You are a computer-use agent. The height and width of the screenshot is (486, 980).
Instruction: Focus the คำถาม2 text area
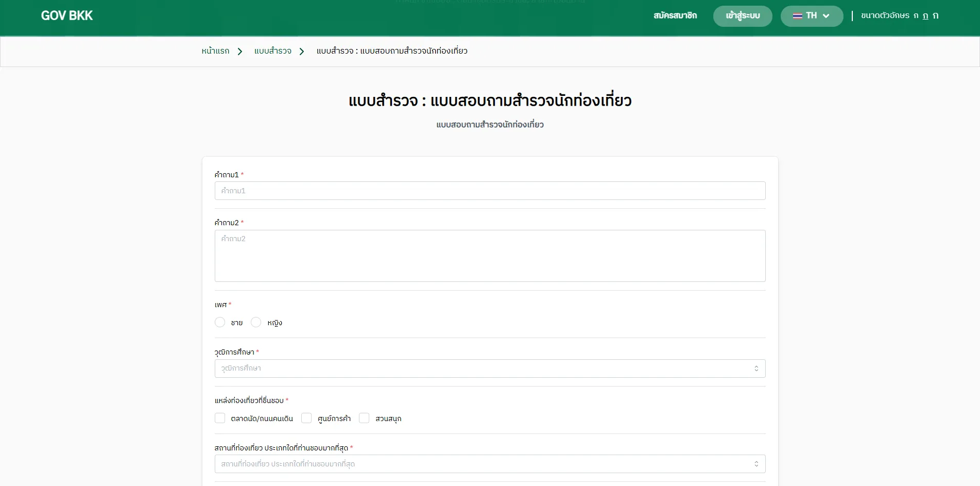pos(490,256)
